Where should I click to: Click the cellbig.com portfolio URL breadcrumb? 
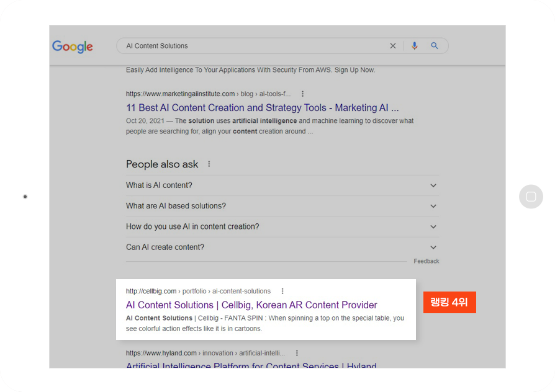coord(198,291)
